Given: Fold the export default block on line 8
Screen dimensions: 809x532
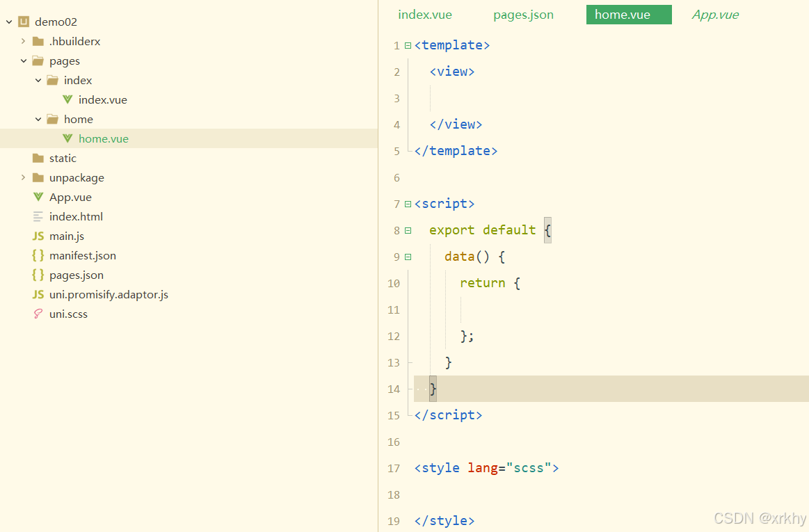Looking at the screenshot, I should click(408, 230).
